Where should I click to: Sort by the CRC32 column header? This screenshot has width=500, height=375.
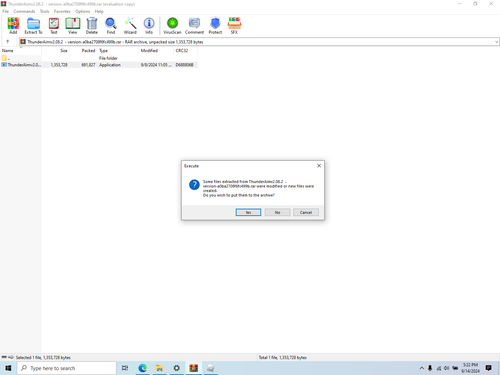(x=185, y=51)
